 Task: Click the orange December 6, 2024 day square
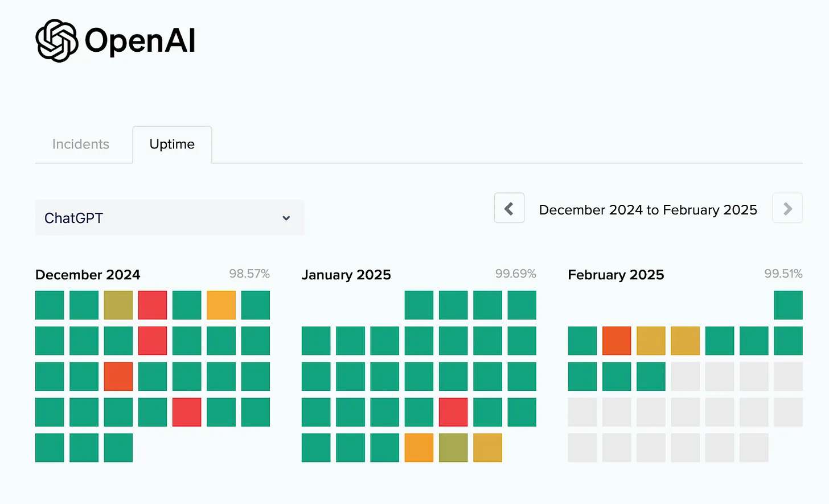[221, 305]
